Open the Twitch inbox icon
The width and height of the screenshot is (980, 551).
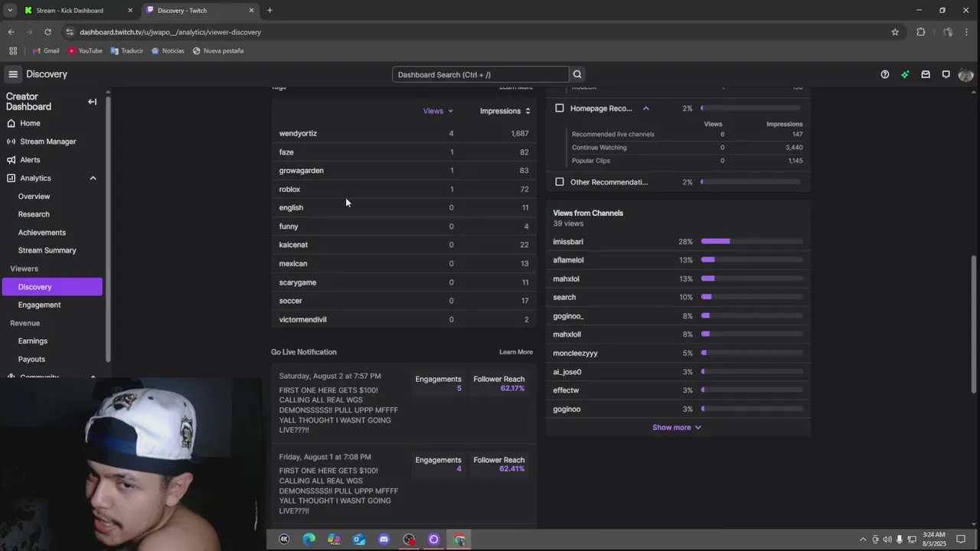click(x=926, y=74)
